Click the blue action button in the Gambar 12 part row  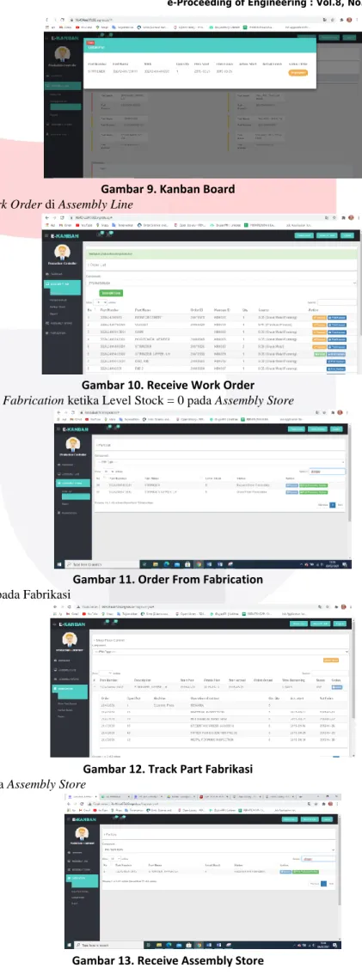click(x=337, y=687)
